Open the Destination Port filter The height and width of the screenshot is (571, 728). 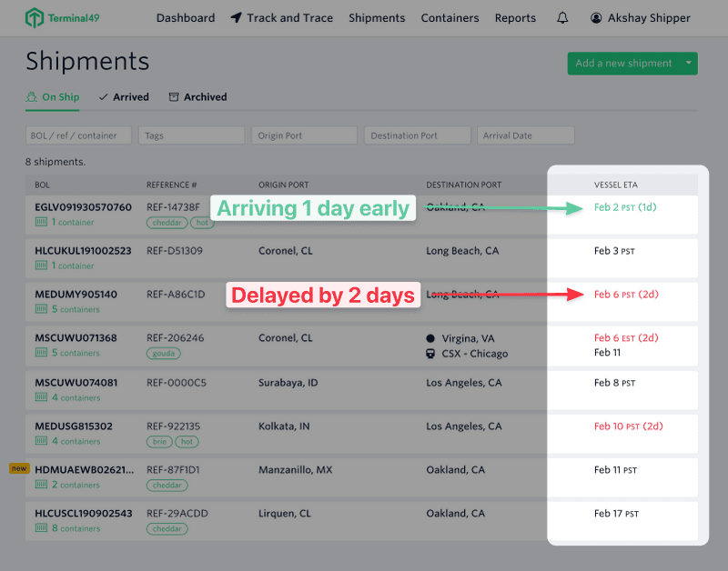click(417, 135)
